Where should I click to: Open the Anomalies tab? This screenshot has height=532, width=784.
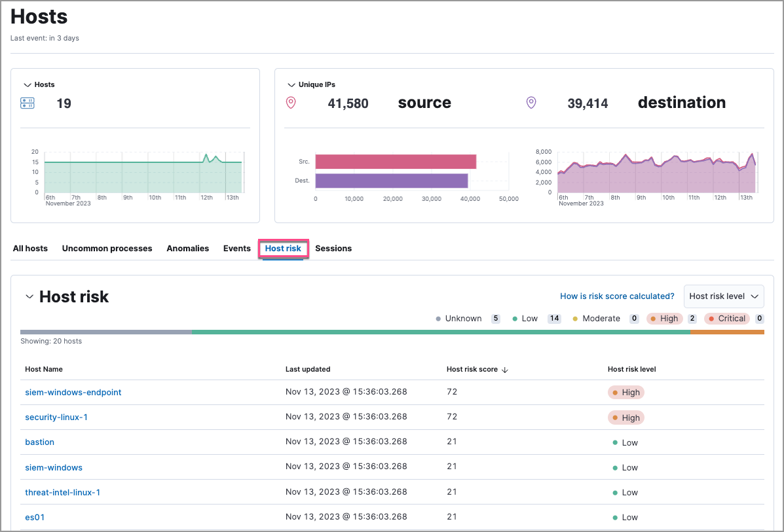coord(188,248)
